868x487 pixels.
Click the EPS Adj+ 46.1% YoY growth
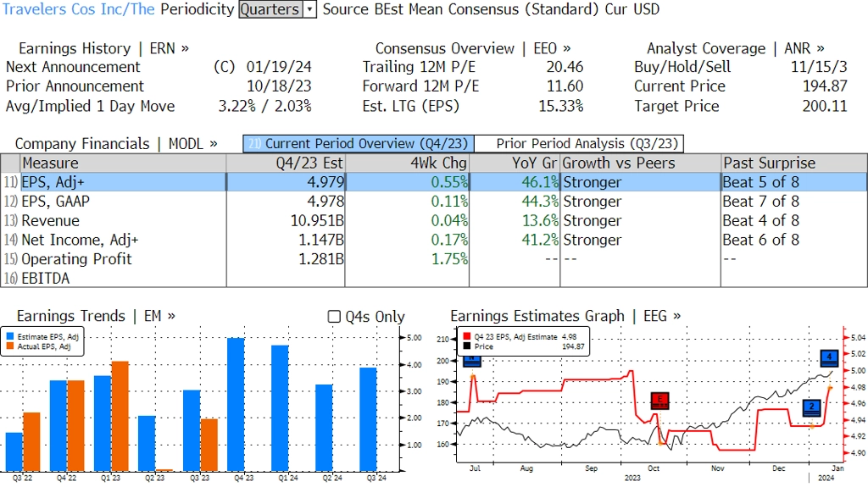coord(540,182)
